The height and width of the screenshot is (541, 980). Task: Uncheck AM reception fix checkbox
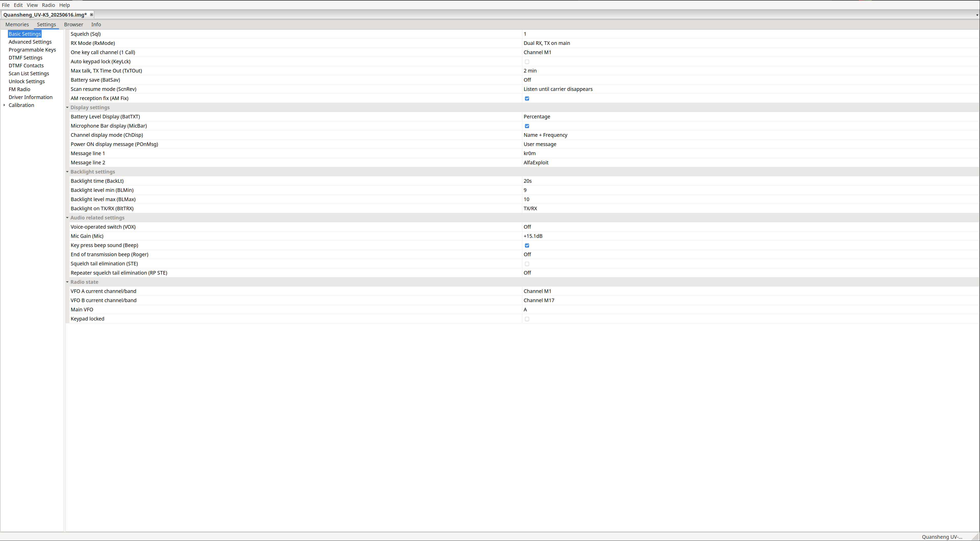[x=527, y=99]
